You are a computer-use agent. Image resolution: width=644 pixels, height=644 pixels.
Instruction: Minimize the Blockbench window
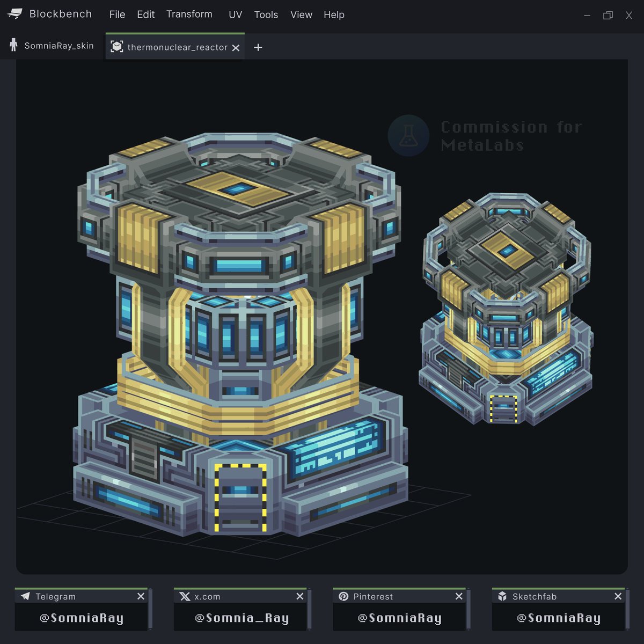point(587,15)
